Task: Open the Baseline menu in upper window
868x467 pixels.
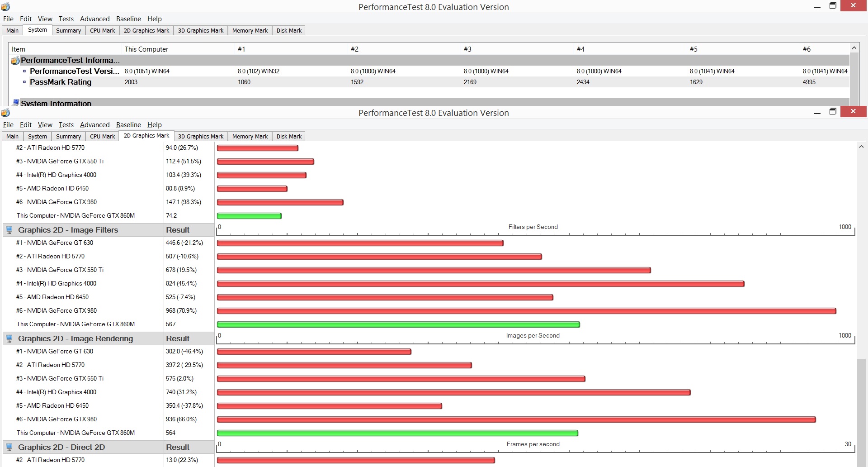Action: click(128, 19)
